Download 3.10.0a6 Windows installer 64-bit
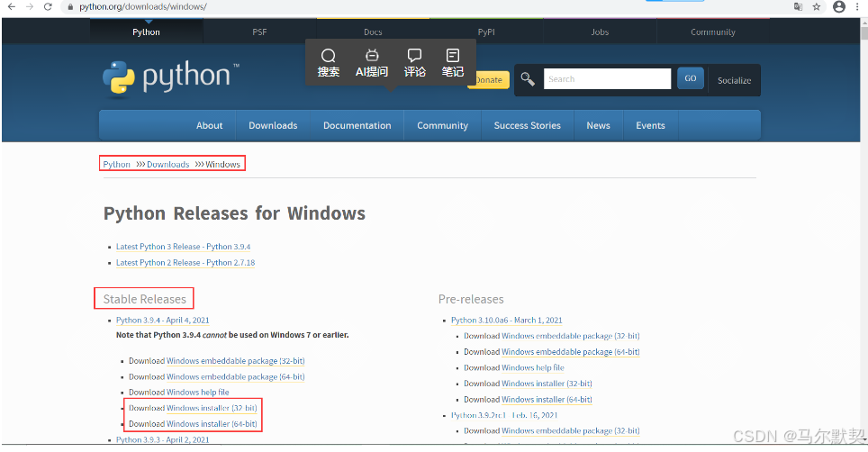868x452 pixels. click(x=547, y=400)
